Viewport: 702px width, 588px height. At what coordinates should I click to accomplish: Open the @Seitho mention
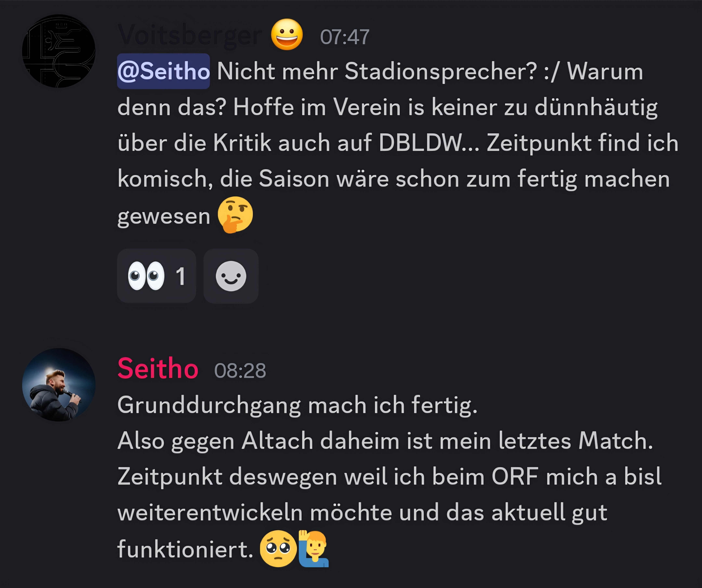coord(163,71)
